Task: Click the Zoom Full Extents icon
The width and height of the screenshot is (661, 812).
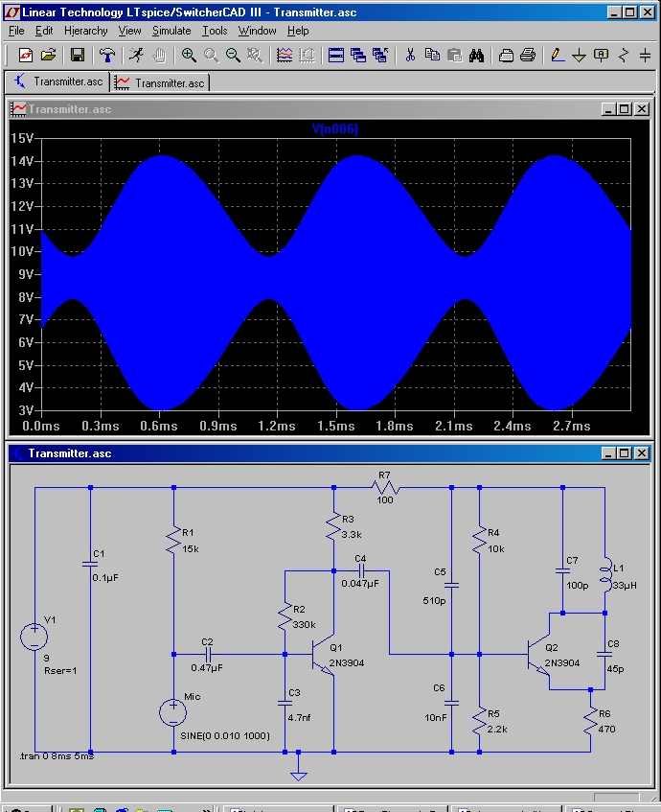Action: tap(255, 55)
